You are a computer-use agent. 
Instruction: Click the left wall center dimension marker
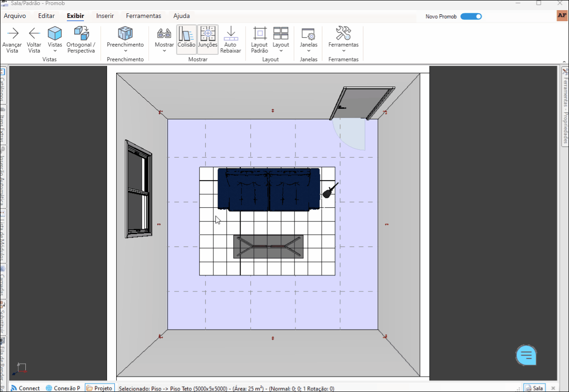pos(159,224)
